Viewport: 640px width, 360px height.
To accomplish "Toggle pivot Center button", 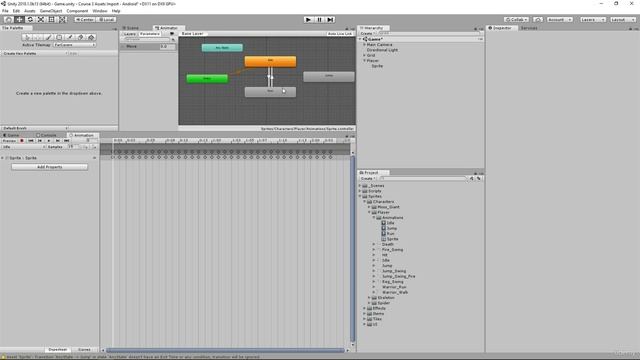I will click(85, 20).
